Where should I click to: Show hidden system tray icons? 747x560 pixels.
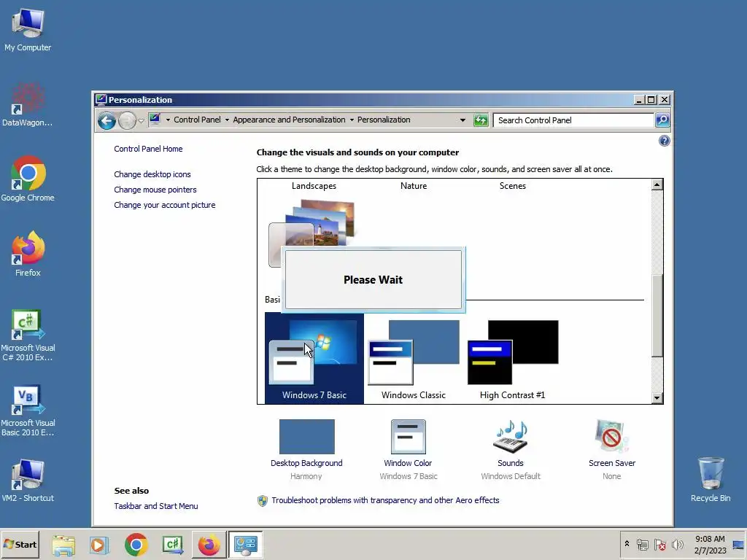pos(627,544)
